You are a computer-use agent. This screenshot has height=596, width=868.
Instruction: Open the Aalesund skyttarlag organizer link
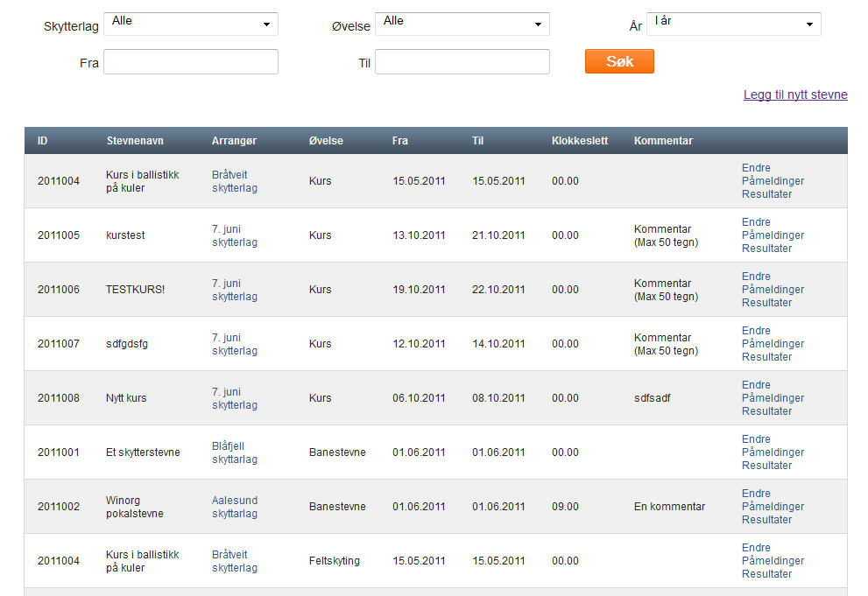235,507
